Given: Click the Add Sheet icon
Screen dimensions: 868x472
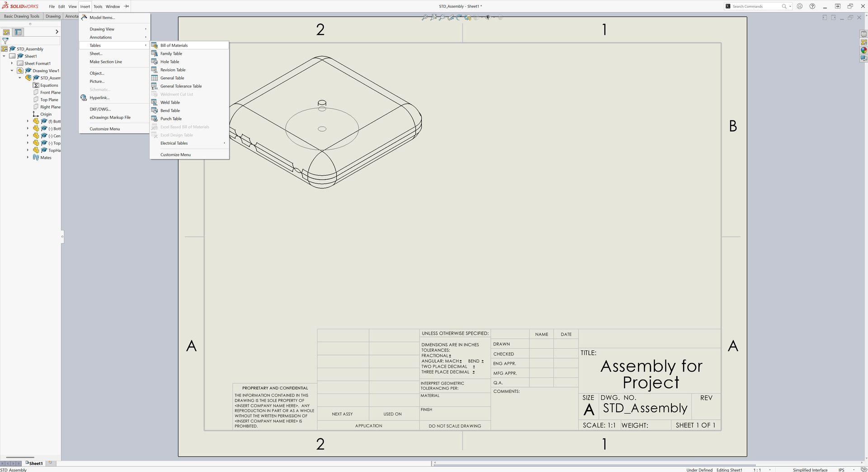Looking at the screenshot, I should pyautogui.click(x=50, y=463).
